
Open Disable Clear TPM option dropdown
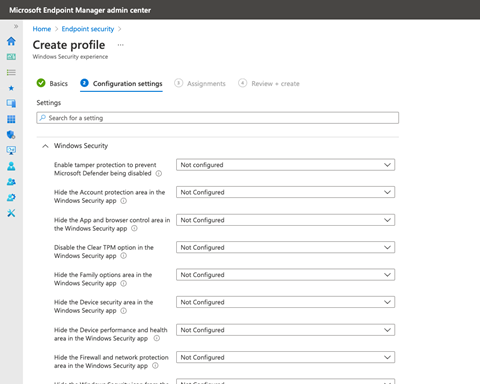coord(285,247)
